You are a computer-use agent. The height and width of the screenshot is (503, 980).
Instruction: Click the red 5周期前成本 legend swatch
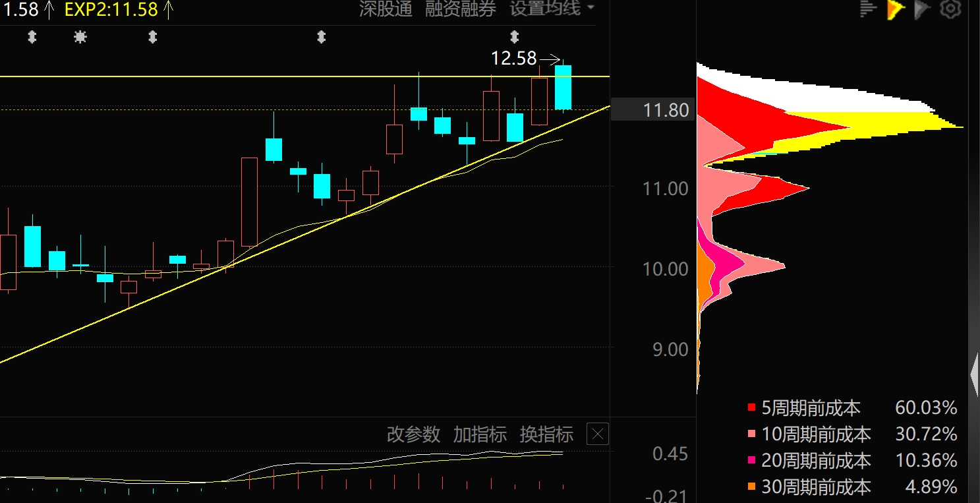[751, 408]
